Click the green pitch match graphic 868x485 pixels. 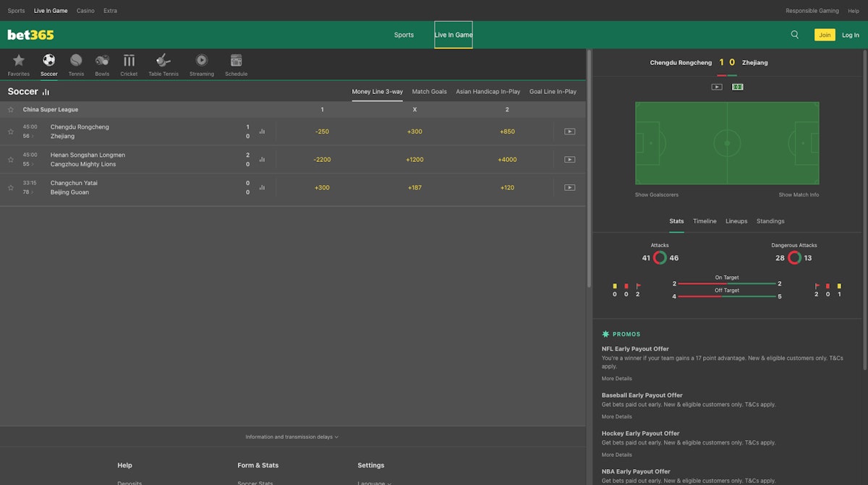click(727, 143)
